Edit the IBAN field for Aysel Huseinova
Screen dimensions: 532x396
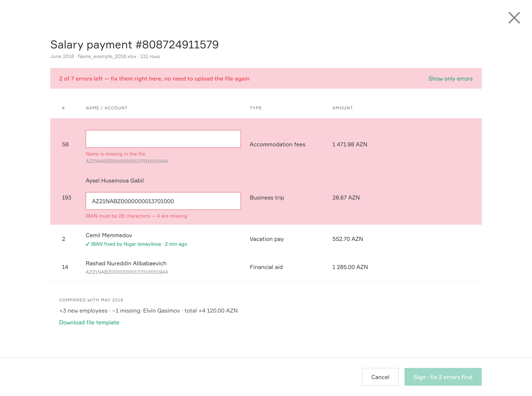point(163,201)
